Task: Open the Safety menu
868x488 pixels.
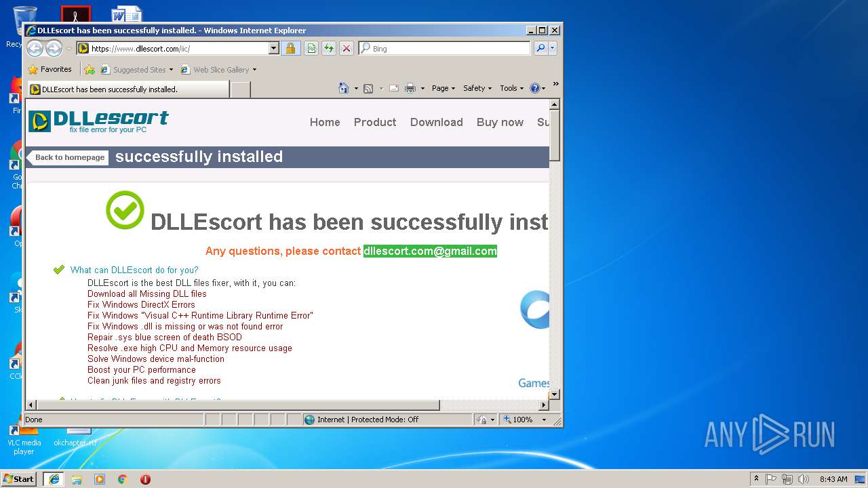Action: pyautogui.click(x=477, y=88)
